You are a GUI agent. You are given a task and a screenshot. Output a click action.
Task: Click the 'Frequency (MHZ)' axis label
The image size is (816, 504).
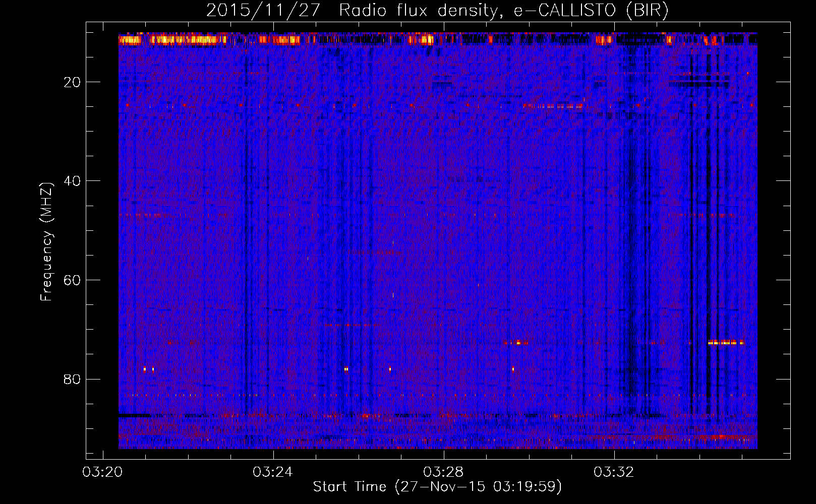46,242
